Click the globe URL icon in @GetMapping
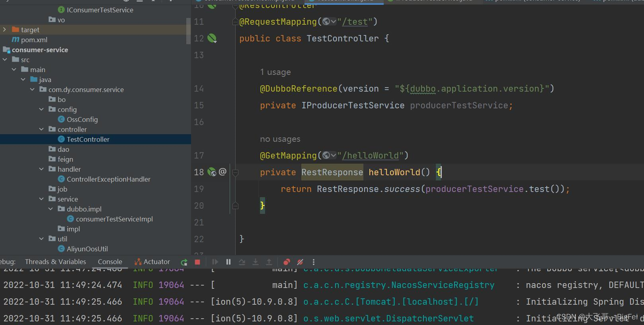The image size is (644, 325). click(x=329, y=155)
